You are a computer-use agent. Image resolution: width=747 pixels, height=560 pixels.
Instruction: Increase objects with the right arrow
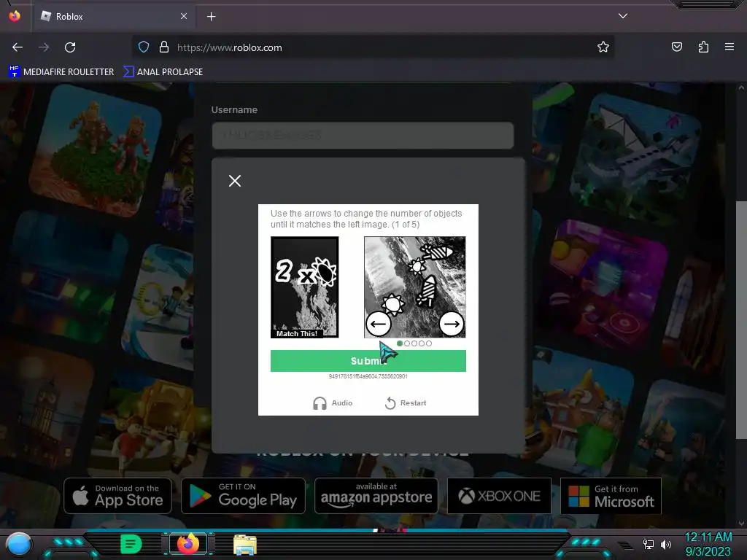tap(452, 324)
